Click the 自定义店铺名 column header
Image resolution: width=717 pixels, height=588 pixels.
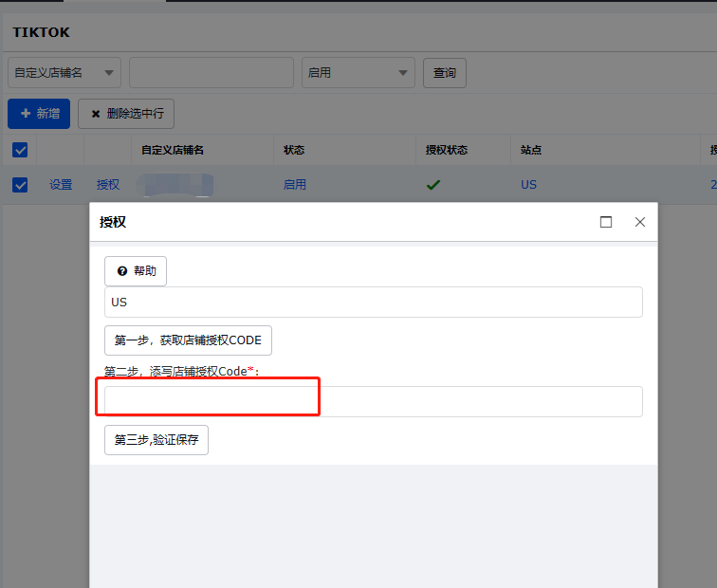173,150
